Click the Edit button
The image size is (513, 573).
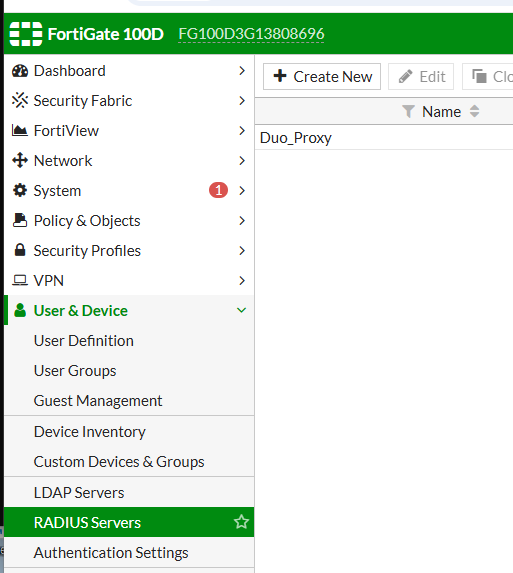click(421, 76)
